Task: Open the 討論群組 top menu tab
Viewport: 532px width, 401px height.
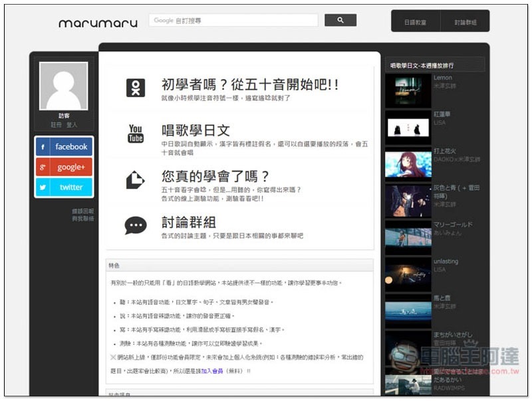Action: pos(465,22)
